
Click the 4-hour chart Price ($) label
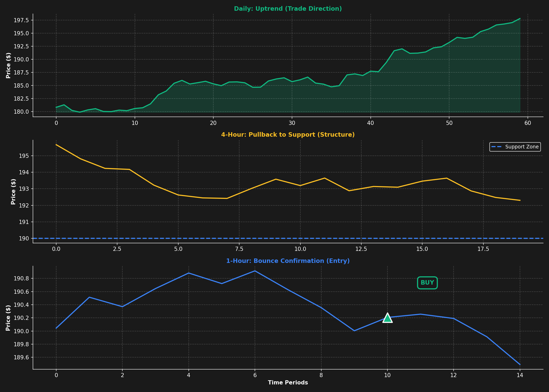pos(13,192)
